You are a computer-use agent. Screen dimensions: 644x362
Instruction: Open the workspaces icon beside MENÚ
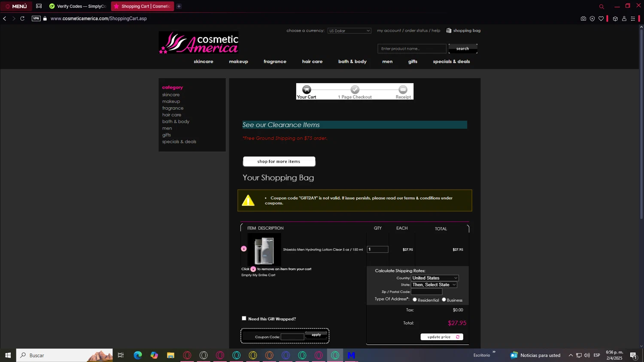click(39, 6)
